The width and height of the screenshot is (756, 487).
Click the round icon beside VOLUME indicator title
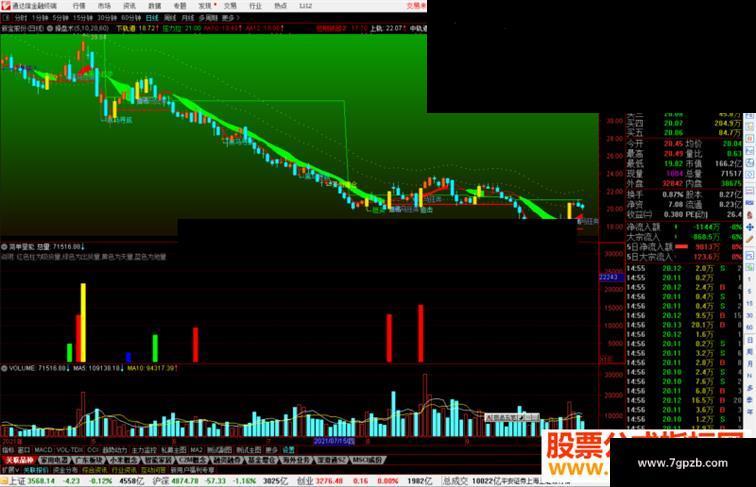pos(4,368)
